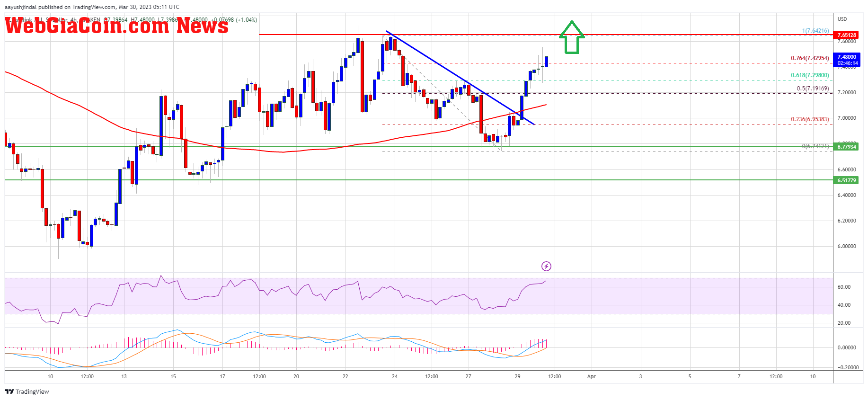868x400 pixels.
Task: Open the TradingView logo at bottom left
Action: [x=27, y=391]
